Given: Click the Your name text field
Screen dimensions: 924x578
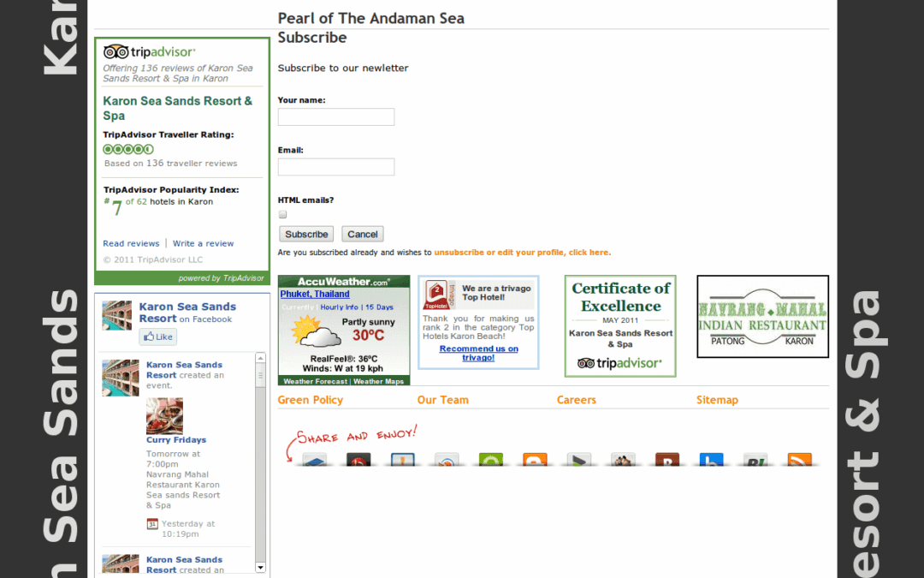Looking at the screenshot, I should pos(336,116).
